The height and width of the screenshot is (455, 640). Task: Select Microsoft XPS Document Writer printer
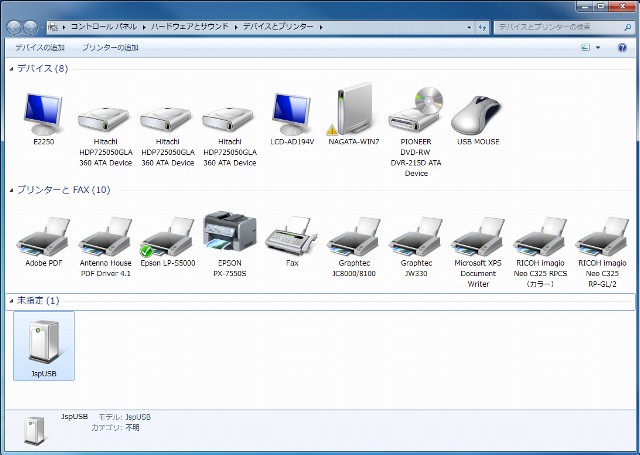pyautogui.click(x=478, y=252)
